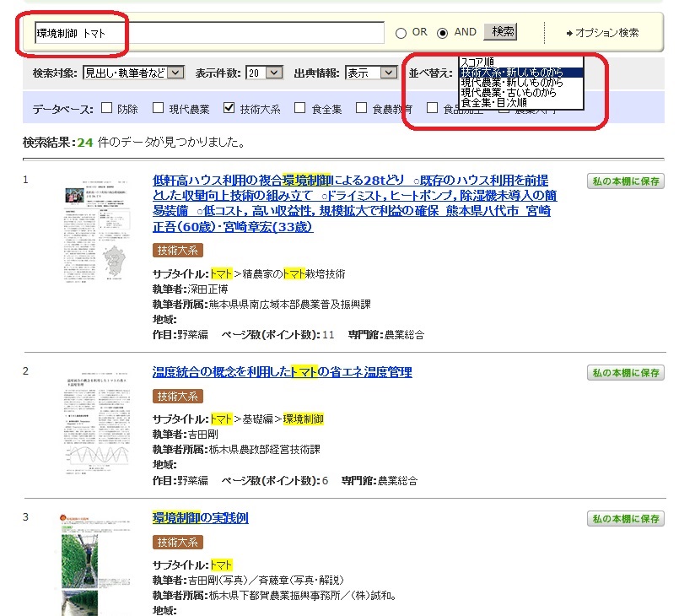Enable the 食農教育 database checkbox
This screenshot has width=695, height=616.
[x=361, y=108]
